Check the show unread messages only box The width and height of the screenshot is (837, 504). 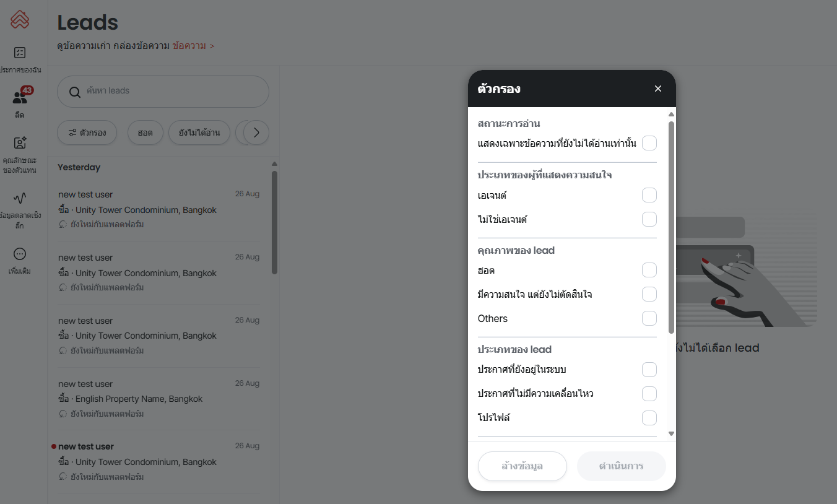649,143
